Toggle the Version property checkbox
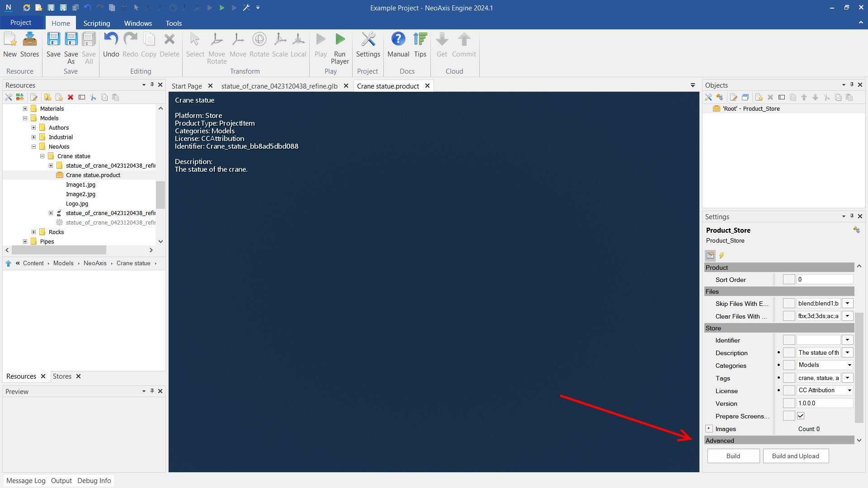Viewport: 868px width, 488px height. tap(789, 403)
